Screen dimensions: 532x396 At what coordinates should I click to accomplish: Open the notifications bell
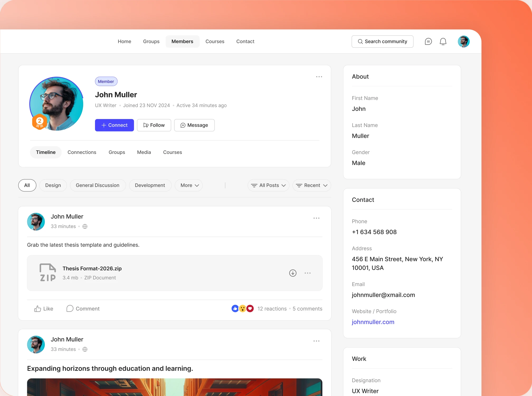point(443,41)
